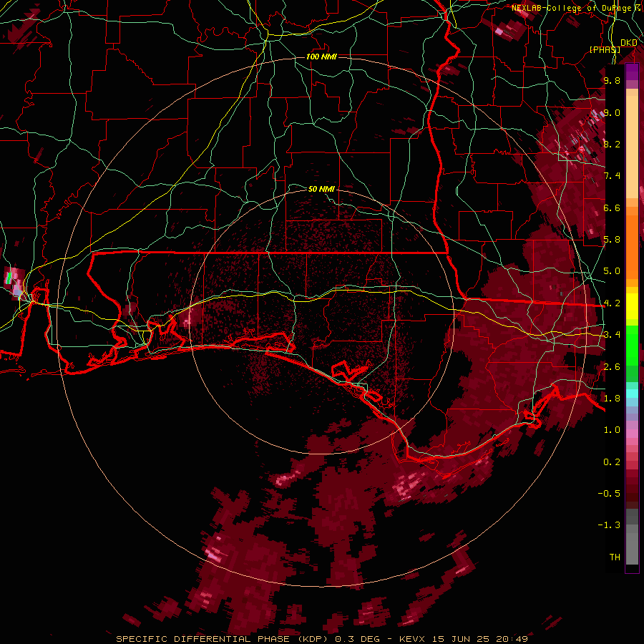Click the SPECIFIC DIFFERENTIAL PHASE footer title

tap(203, 639)
